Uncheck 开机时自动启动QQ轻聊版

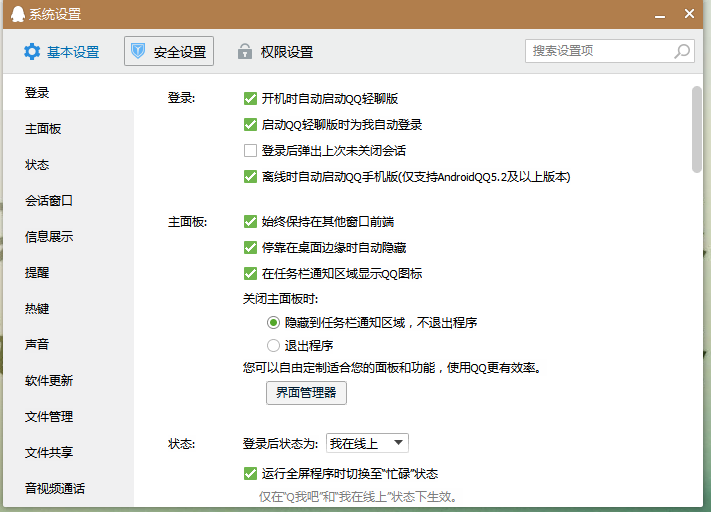tap(250, 98)
